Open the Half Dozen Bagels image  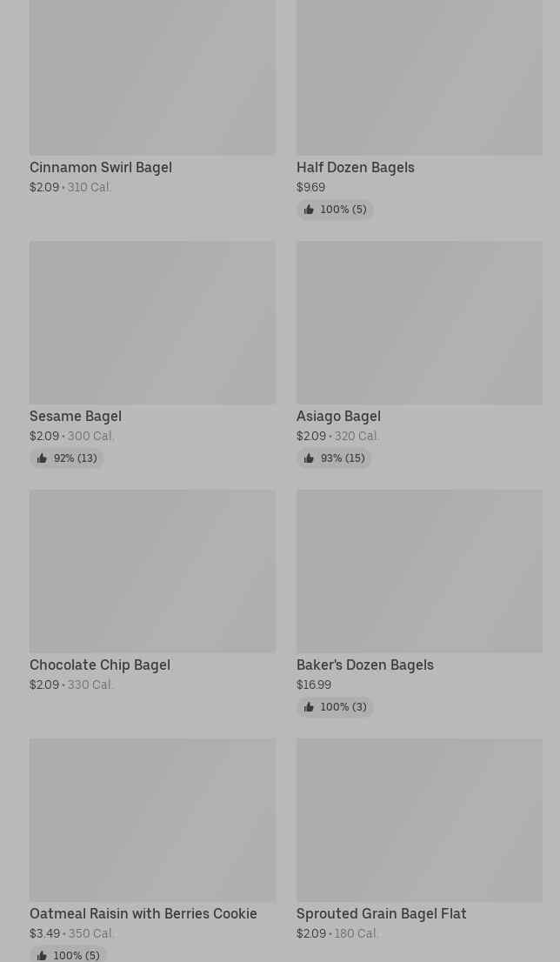click(x=419, y=77)
